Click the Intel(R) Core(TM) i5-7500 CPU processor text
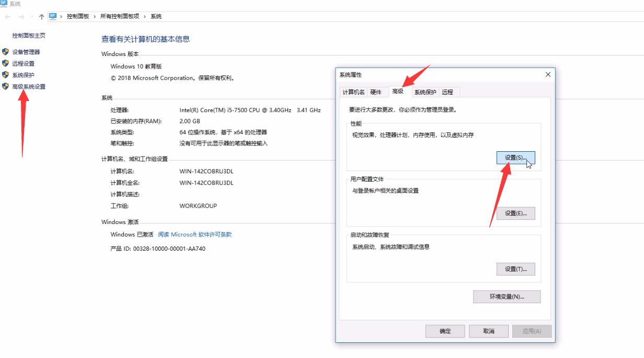The image size is (644, 358). (x=250, y=110)
